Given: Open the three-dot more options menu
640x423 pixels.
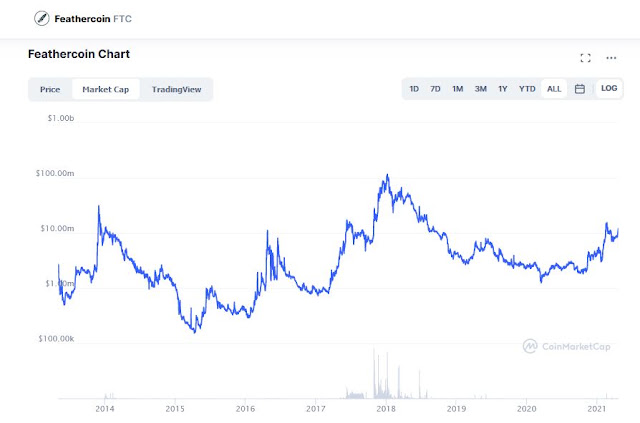Looking at the screenshot, I should 611,58.
